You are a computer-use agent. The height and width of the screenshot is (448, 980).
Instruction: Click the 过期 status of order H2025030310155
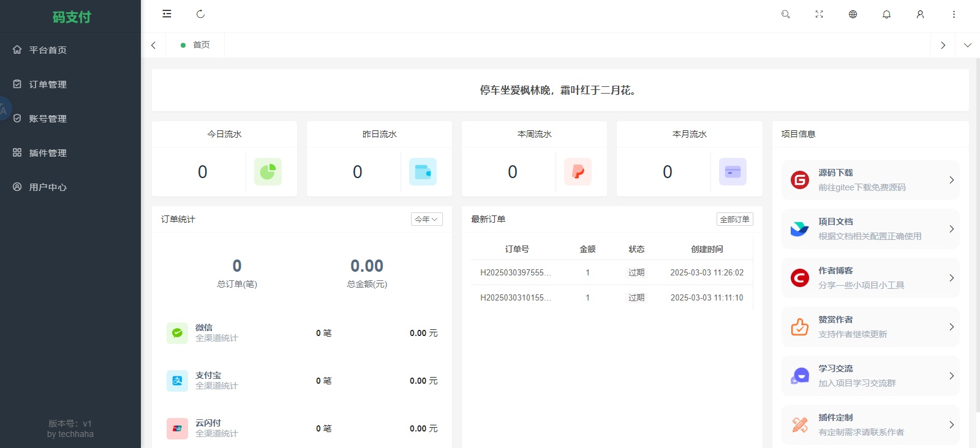coord(636,297)
